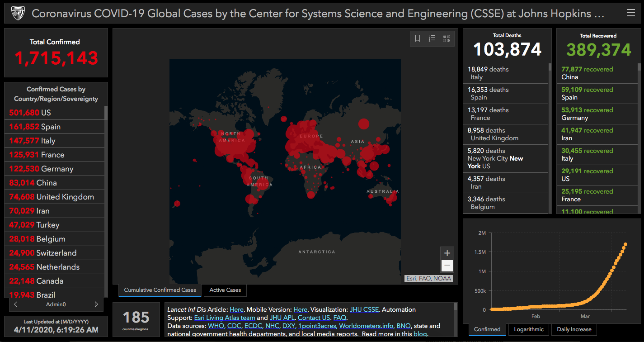Show the Daily Increase chart tab
Viewport: 644px width, 342px height.
pyautogui.click(x=574, y=329)
